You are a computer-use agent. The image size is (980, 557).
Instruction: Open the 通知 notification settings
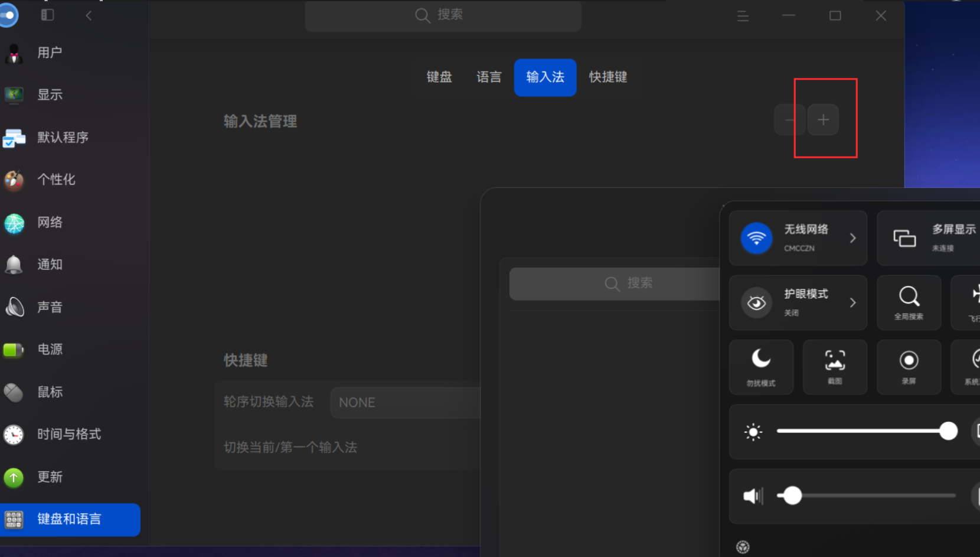click(x=70, y=265)
